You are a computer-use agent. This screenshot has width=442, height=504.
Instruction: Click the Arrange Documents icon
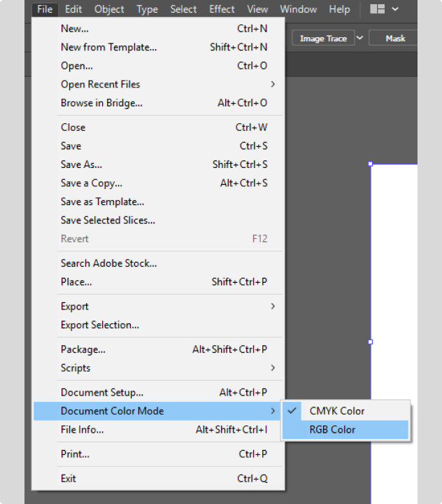(x=377, y=9)
